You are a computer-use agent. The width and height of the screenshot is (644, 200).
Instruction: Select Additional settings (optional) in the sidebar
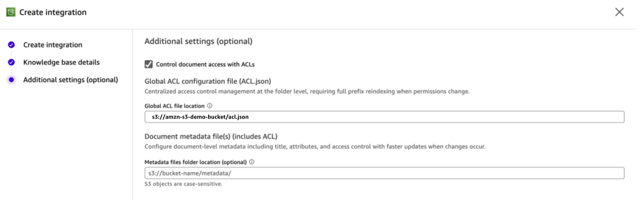coord(71,80)
